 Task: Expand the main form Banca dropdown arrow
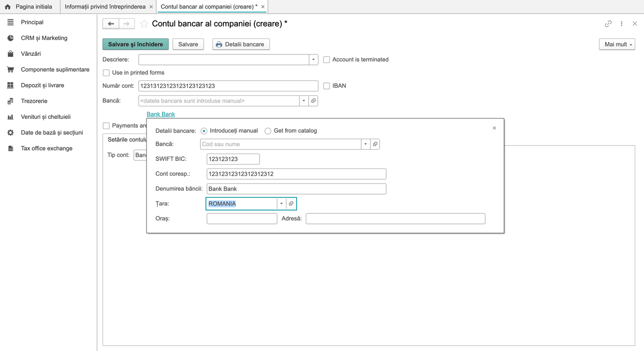click(304, 101)
